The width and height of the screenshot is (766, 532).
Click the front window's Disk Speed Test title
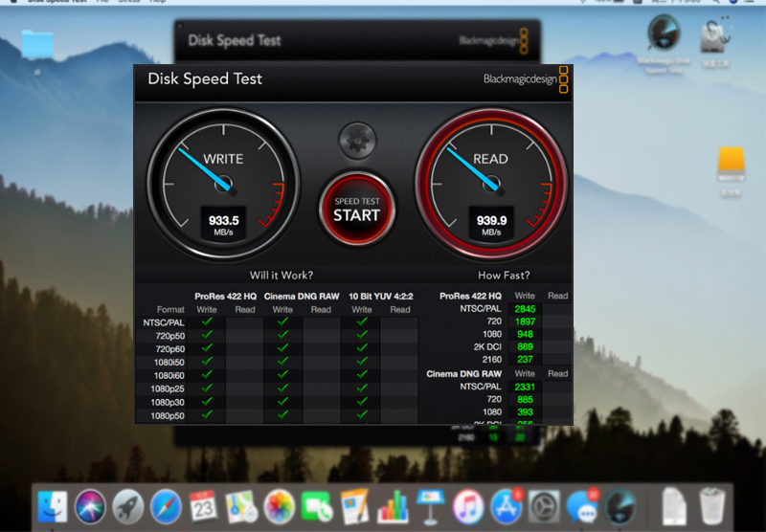[x=205, y=79]
